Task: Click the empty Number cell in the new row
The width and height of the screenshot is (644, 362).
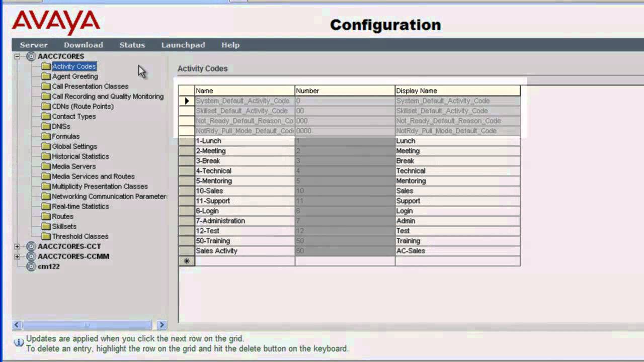Action: (345, 261)
